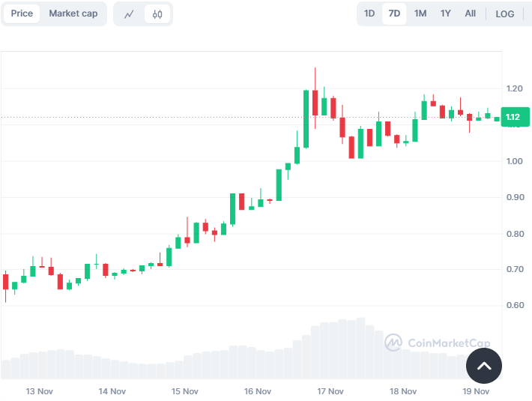Show All time price history

pyautogui.click(x=470, y=13)
